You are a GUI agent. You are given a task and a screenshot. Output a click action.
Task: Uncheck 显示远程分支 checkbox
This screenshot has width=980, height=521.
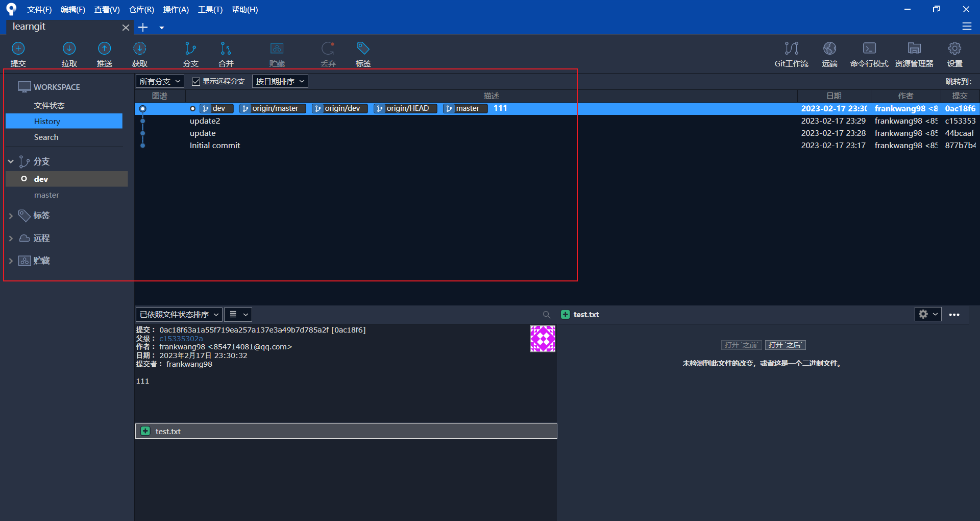point(195,81)
